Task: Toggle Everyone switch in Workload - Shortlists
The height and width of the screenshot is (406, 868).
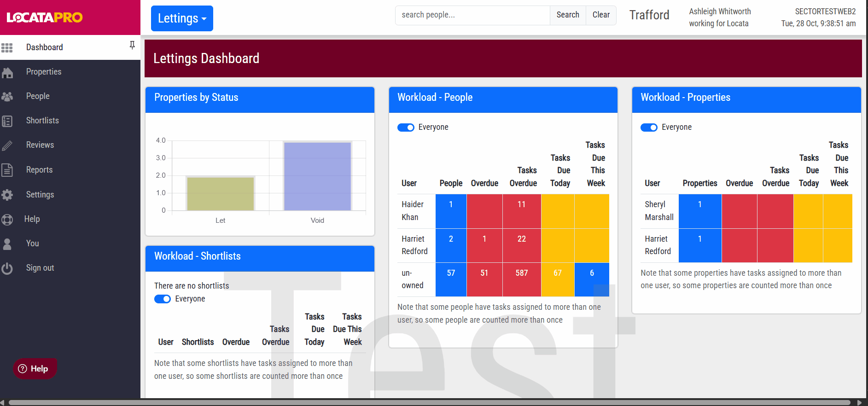Action: (x=163, y=299)
